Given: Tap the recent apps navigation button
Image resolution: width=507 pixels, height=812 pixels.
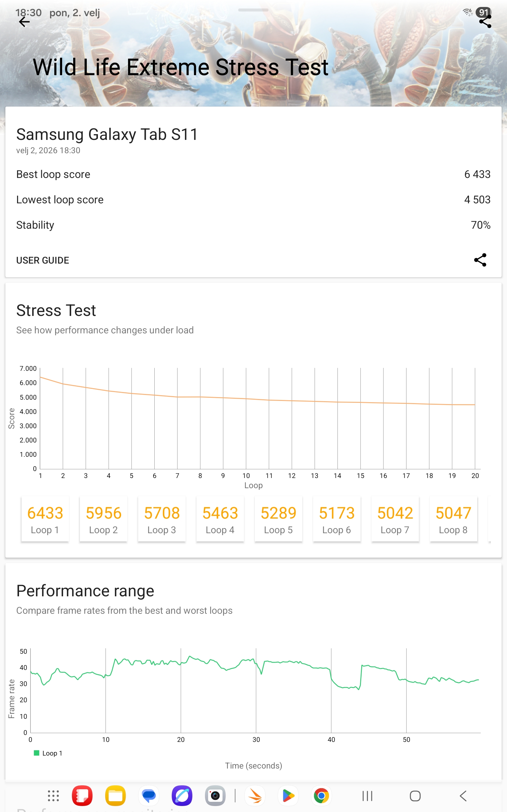Looking at the screenshot, I should coord(367,796).
